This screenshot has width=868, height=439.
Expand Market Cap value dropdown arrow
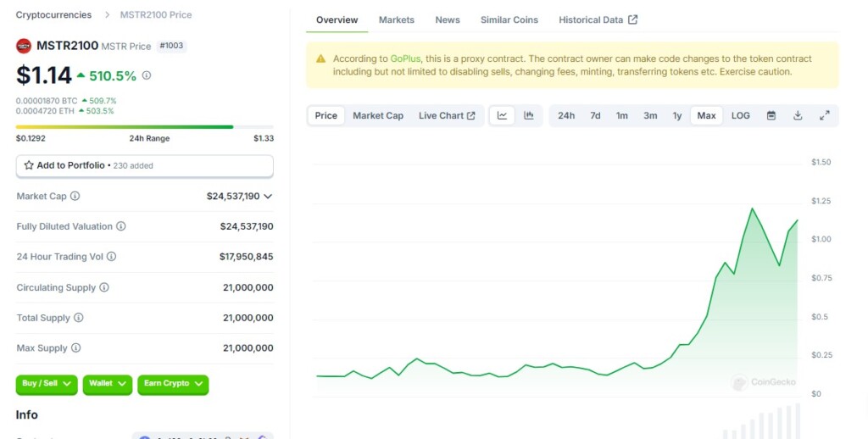point(268,196)
